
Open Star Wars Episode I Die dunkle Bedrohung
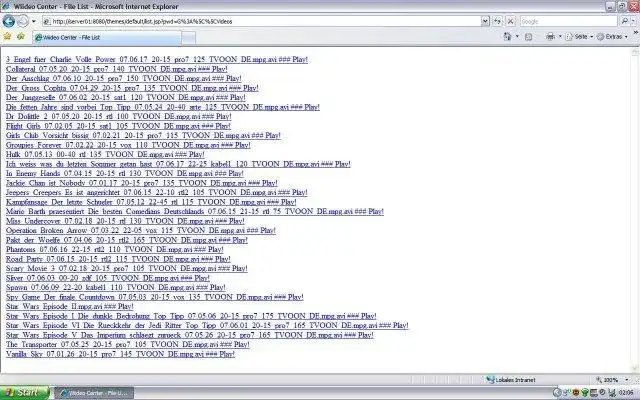pyautogui.click(x=191, y=316)
